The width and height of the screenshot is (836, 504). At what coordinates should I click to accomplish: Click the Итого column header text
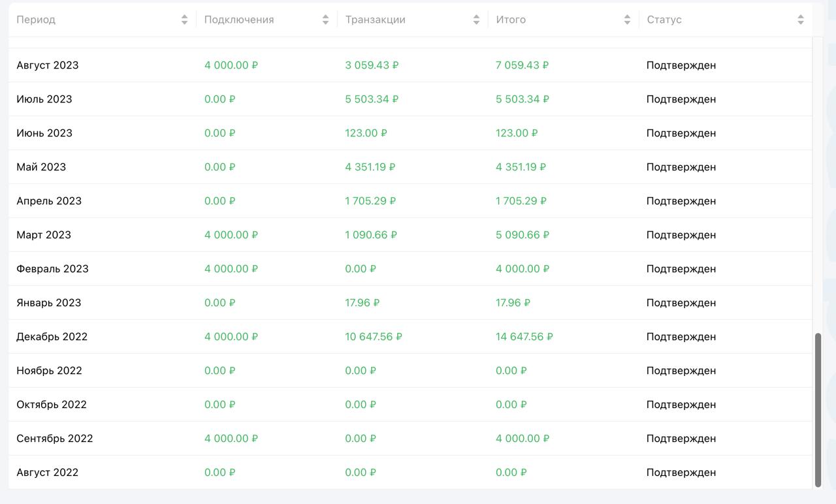coord(511,20)
